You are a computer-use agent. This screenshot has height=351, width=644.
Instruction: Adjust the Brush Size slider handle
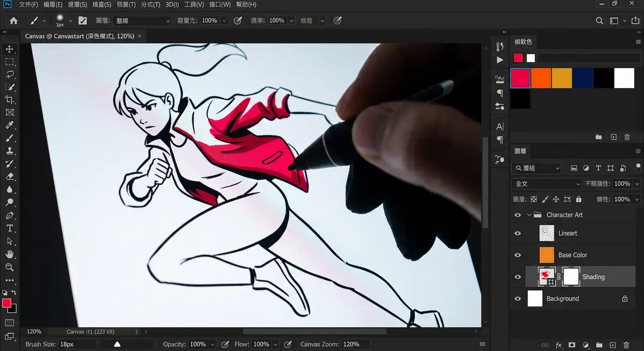(x=117, y=345)
